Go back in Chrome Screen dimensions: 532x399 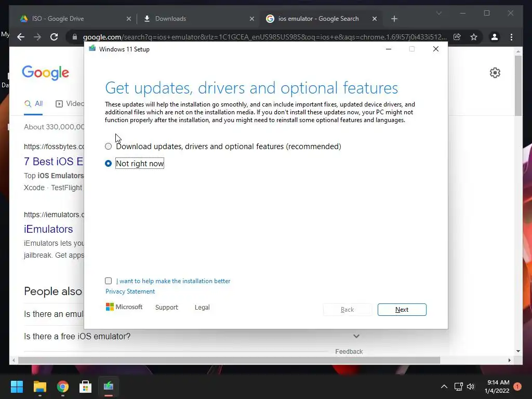(x=21, y=37)
